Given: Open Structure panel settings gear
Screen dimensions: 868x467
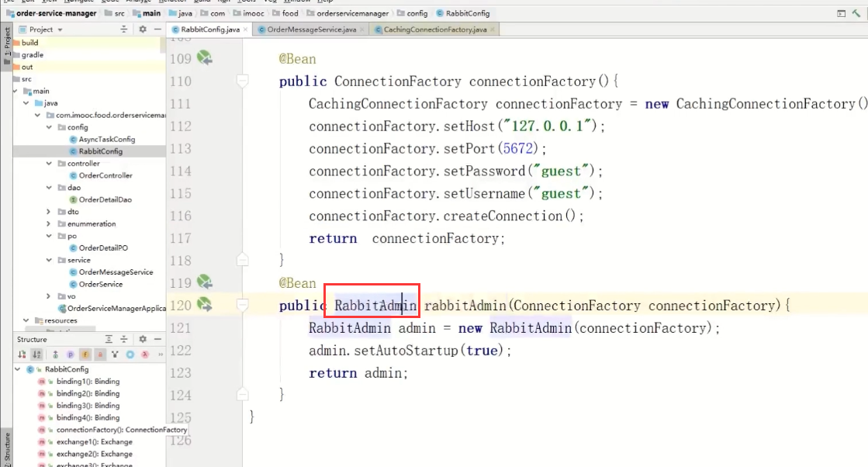Looking at the screenshot, I should [x=143, y=339].
